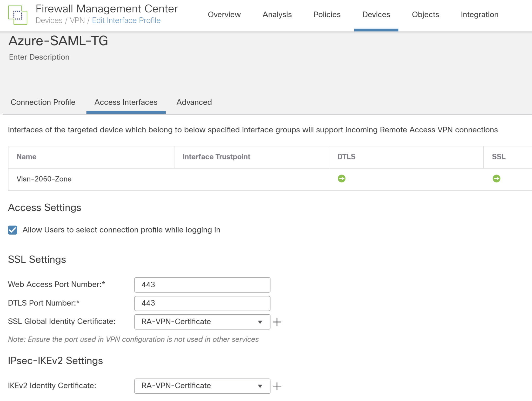Image resolution: width=532 pixels, height=401 pixels.
Task: Open the Analysis menu
Action: 277,15
